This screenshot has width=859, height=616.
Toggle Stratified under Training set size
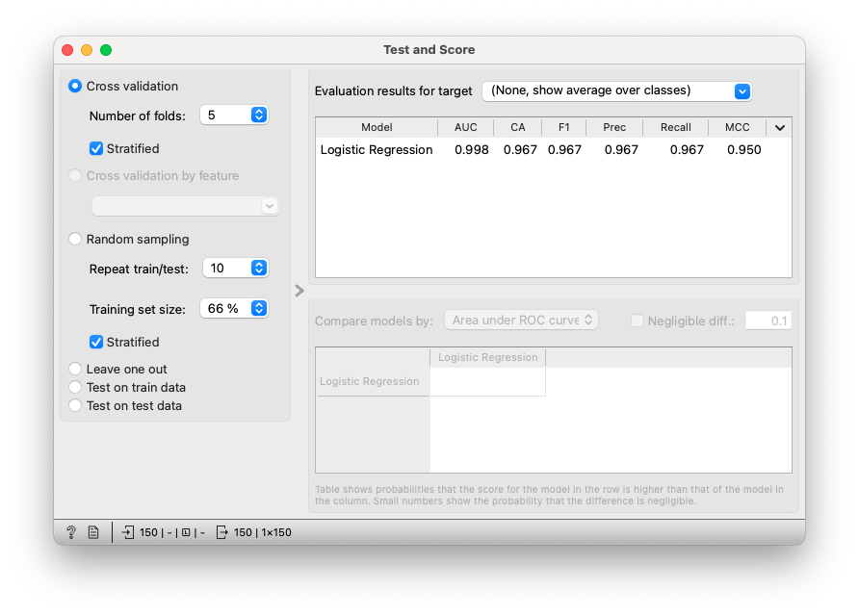point(96,343)
